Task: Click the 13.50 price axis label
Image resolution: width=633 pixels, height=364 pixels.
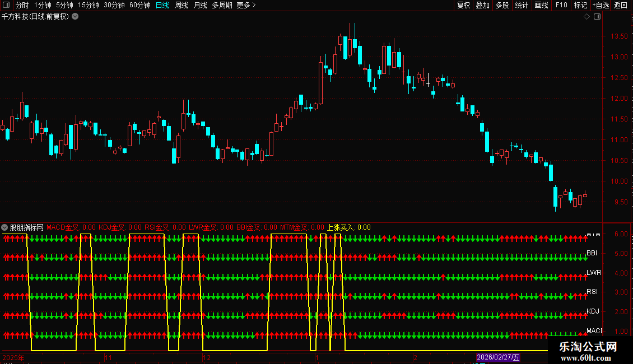Action: point(619,36)
